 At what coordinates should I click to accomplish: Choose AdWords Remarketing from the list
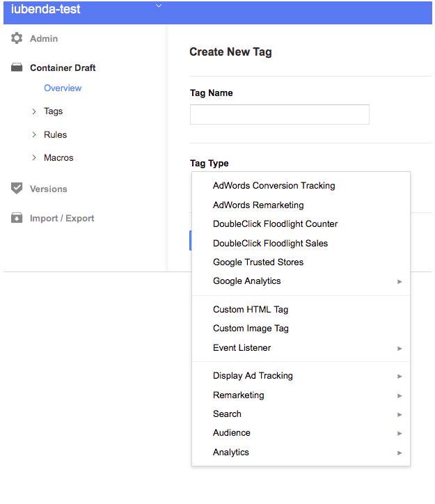point(258,205)
